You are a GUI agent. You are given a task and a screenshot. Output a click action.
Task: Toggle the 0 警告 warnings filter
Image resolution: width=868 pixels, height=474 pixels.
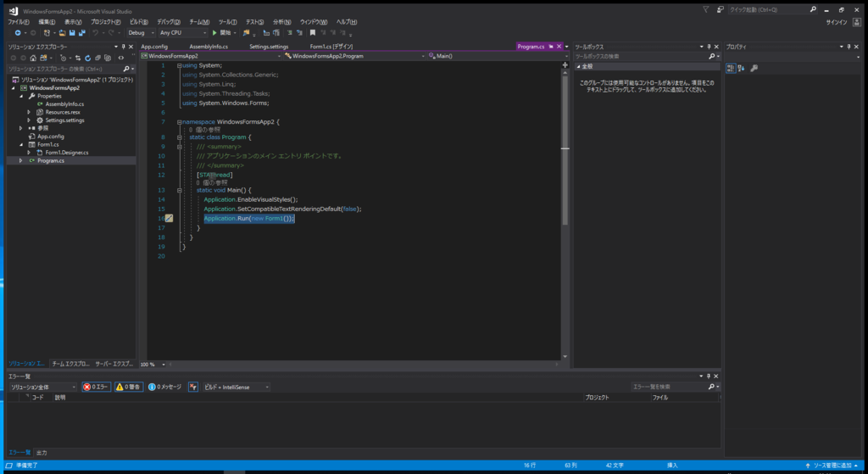129,387
